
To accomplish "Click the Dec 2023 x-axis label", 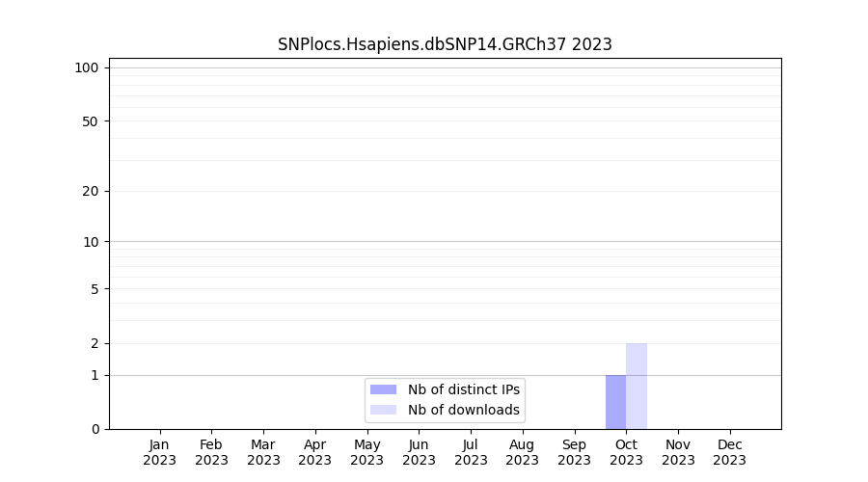I will pyautogui.click(x=730, y=452).
